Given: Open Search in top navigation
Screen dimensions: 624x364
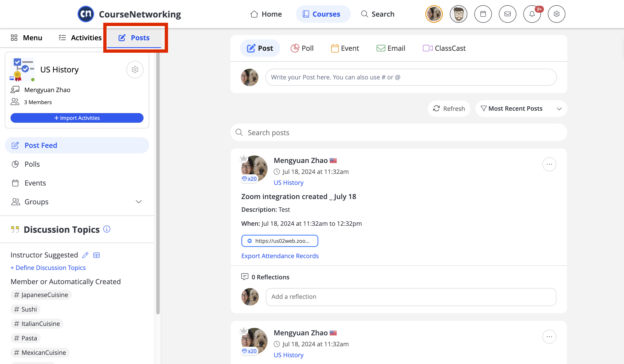Looking at the screenshot, I should [378, 14].
